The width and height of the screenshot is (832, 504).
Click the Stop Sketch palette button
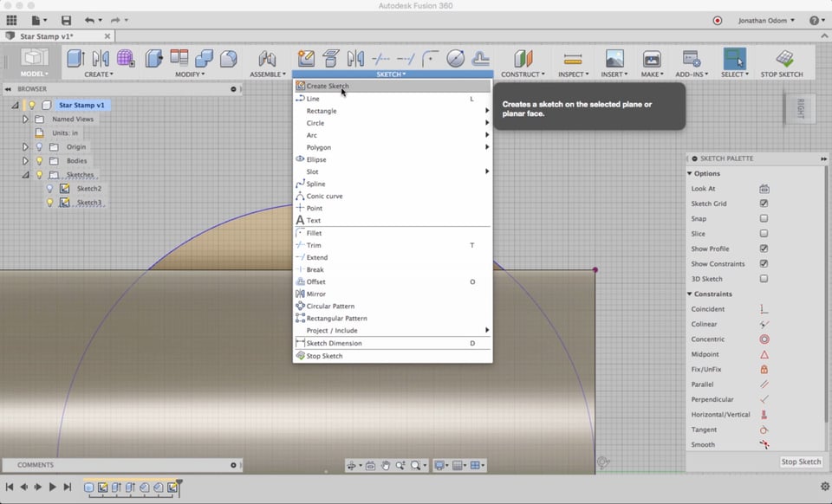pyautogui.click(x=801, y=462)
